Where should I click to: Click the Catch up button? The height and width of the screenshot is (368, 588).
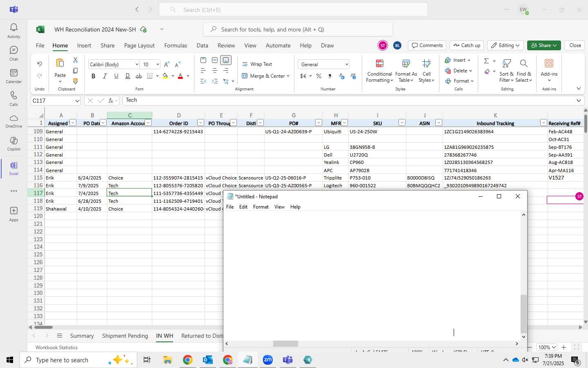(467, 45)
